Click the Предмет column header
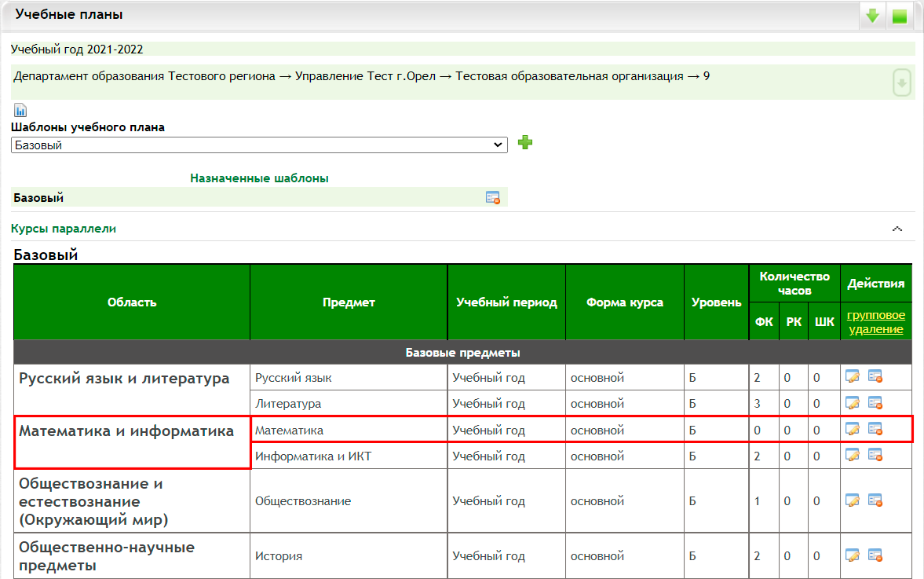The image size is (924, 579). pos(349,302)
